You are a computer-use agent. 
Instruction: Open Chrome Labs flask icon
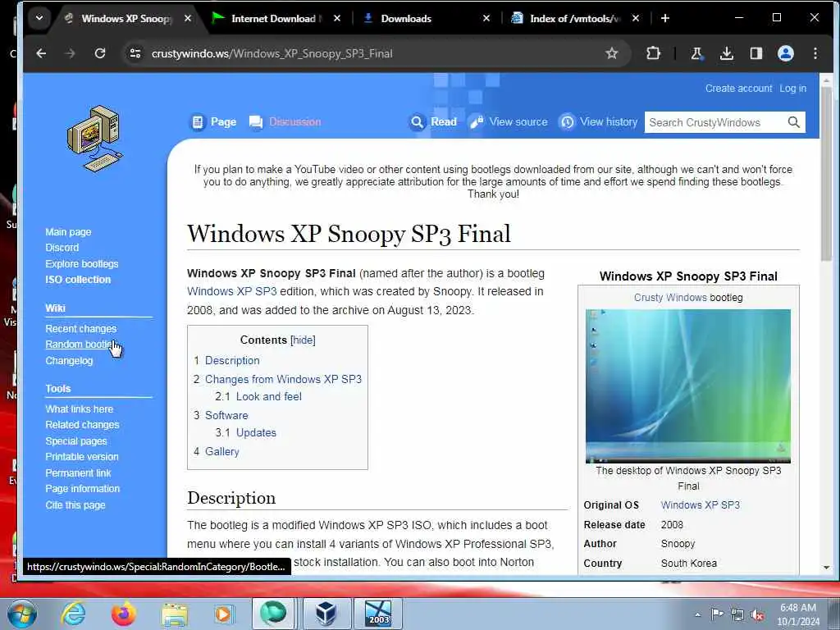pyautogui.click(x=696, y=53)
